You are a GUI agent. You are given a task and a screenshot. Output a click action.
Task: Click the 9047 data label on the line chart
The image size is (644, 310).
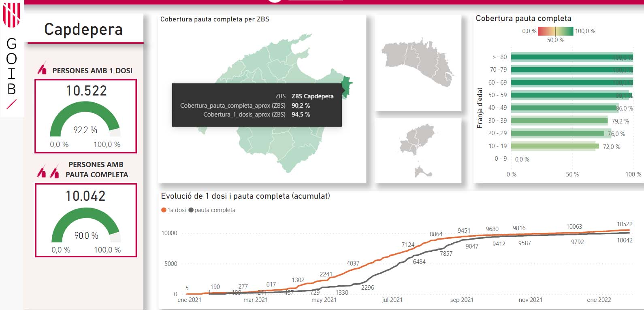tap(472, 246)
